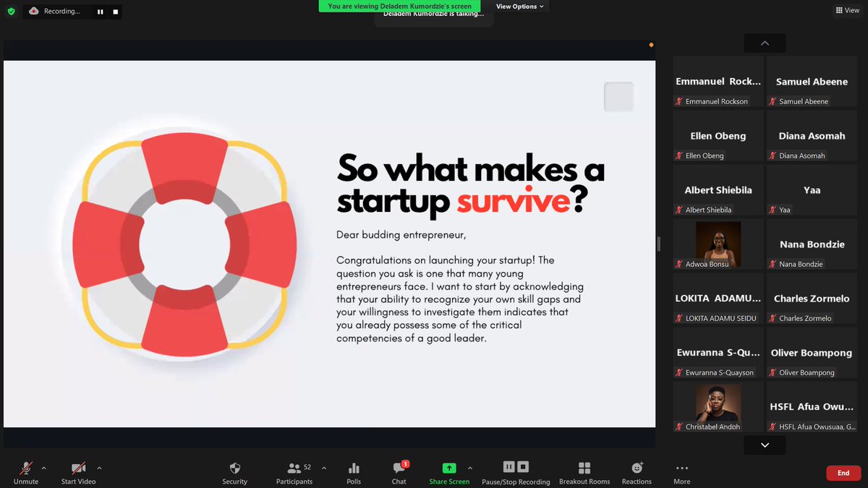
Task: Open share options caret beside Share Screen
Action: point(470,468)
